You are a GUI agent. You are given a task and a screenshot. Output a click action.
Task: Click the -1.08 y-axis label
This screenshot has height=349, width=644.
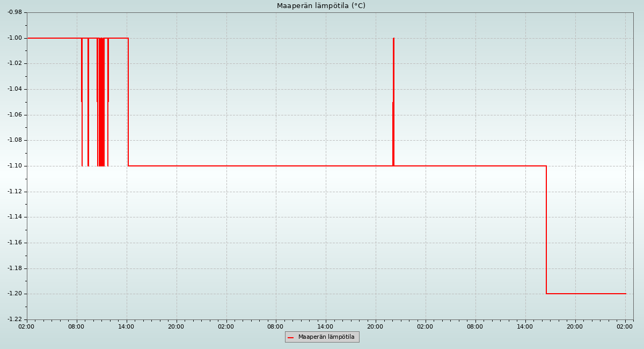click(14, 140)
